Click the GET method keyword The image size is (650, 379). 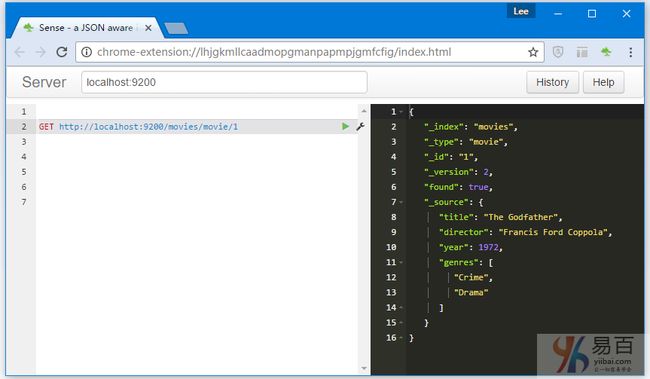[x=46, y=126]
